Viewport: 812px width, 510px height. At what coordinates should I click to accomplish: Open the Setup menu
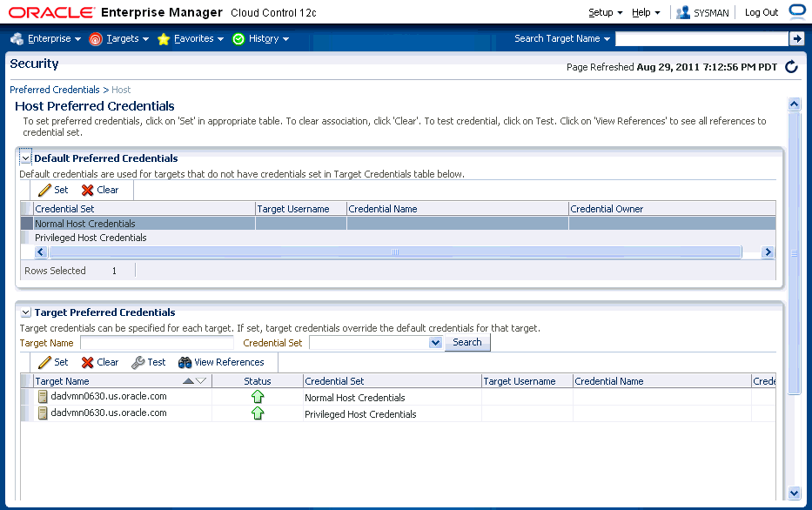(605, 12)
